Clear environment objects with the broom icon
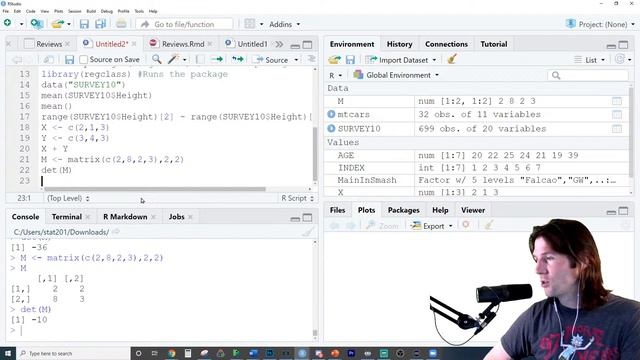The width and height of the screenshot is (640, 360). [x=451, y=60]
